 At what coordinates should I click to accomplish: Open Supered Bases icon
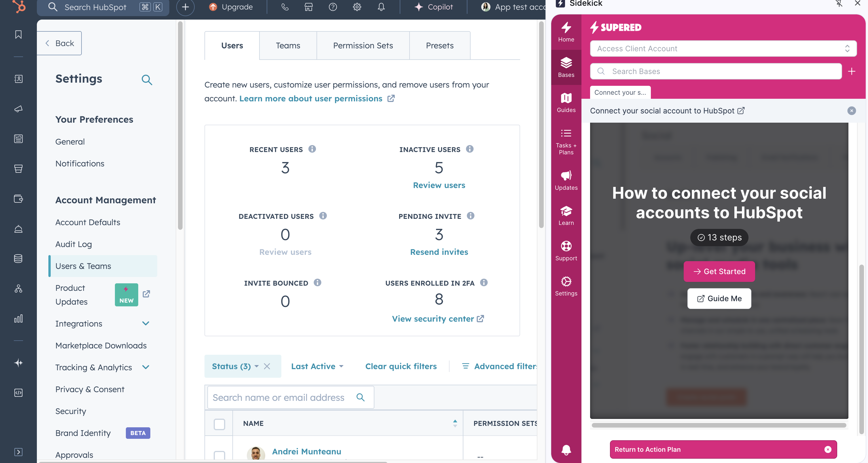click(566, 67)
